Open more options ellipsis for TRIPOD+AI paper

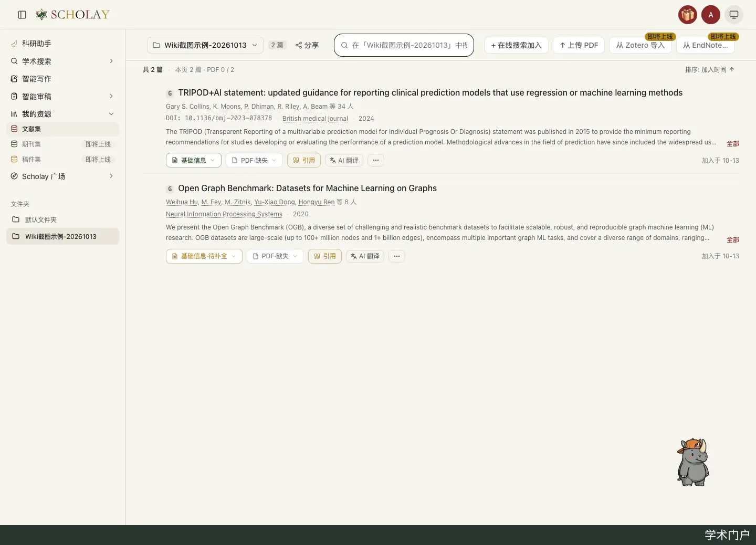click(376, 160)
